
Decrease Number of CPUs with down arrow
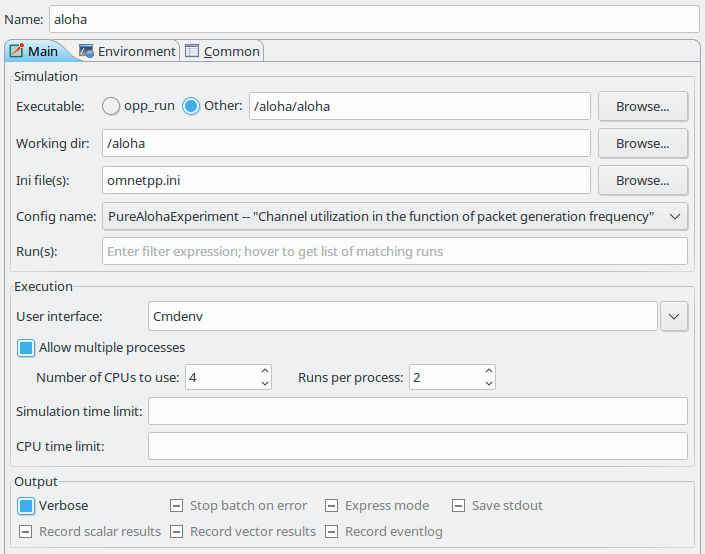(265, 383)
